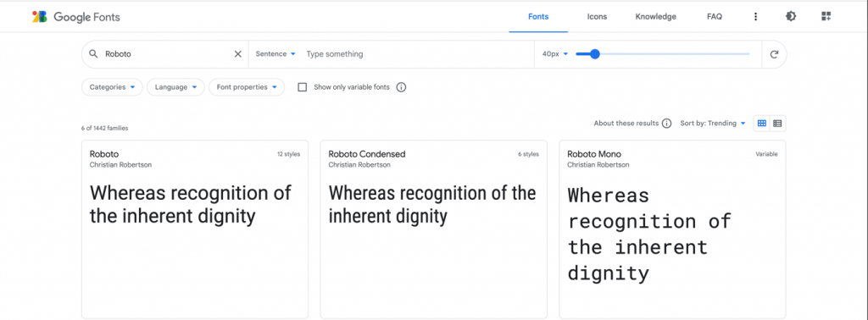The height and width of the screenshot is (320, 868).
Task: Open the Sentence preview type dropdown
Action: tap(275, 54)
